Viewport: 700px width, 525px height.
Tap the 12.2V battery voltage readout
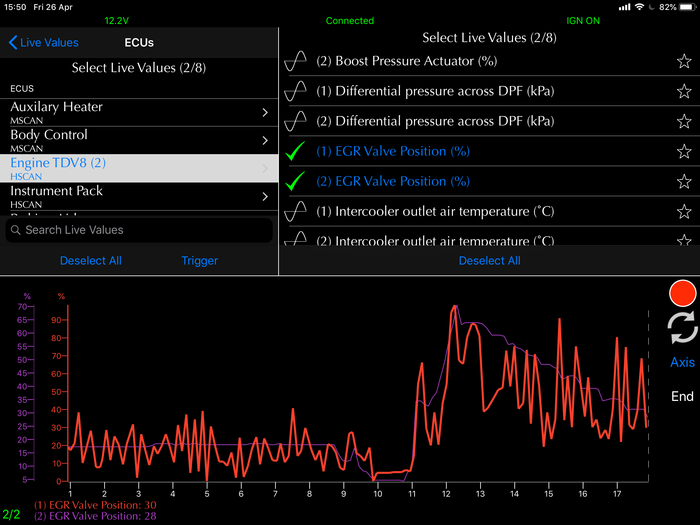click(117, 21)
